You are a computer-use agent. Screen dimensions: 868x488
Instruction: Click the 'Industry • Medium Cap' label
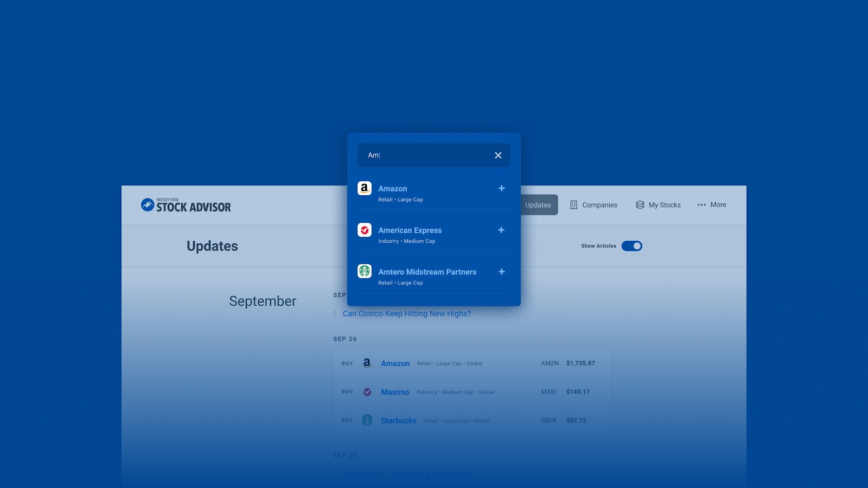(x=406, y=242)
